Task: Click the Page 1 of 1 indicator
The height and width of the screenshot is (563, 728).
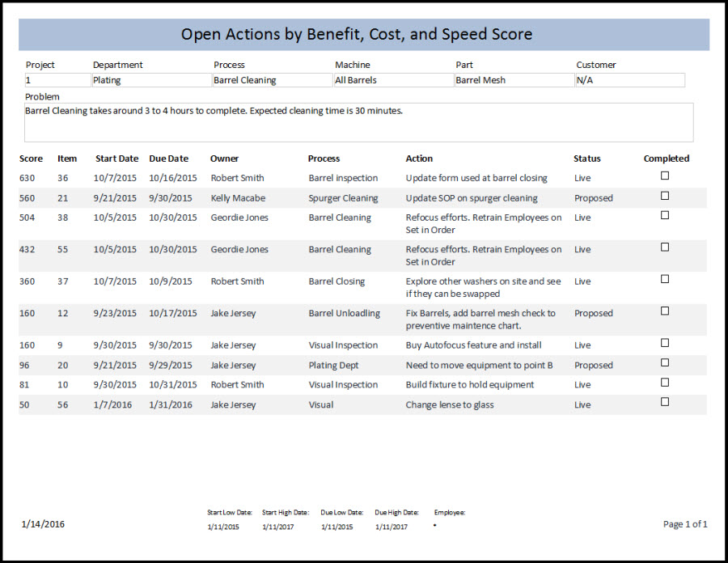Action: (684, 524)
